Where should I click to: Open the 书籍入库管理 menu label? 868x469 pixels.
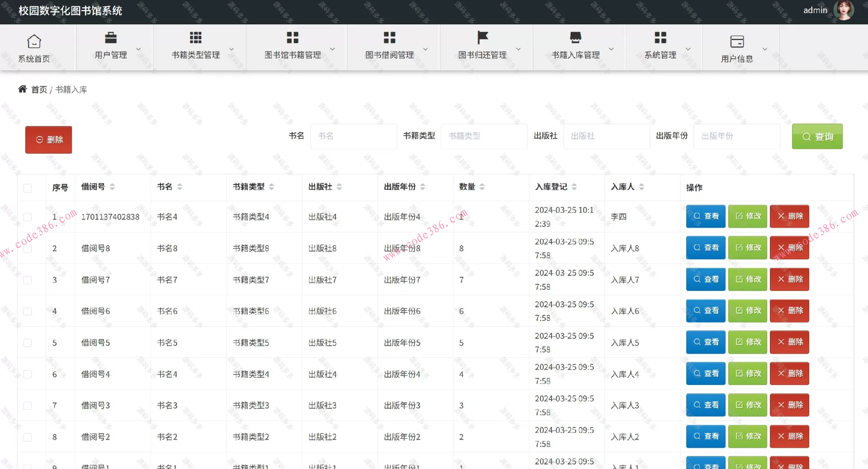576,55
